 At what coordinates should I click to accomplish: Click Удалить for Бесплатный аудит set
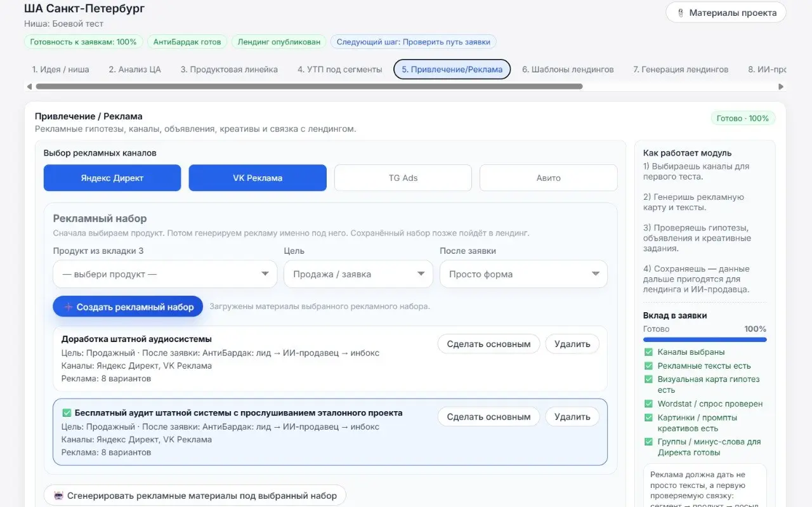572,417
